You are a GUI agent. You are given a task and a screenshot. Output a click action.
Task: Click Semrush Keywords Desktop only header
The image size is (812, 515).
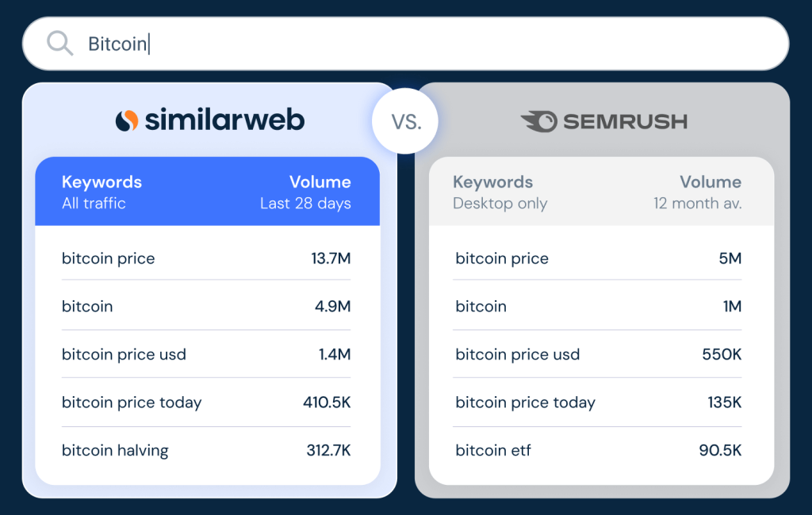[x=500, y=192]
